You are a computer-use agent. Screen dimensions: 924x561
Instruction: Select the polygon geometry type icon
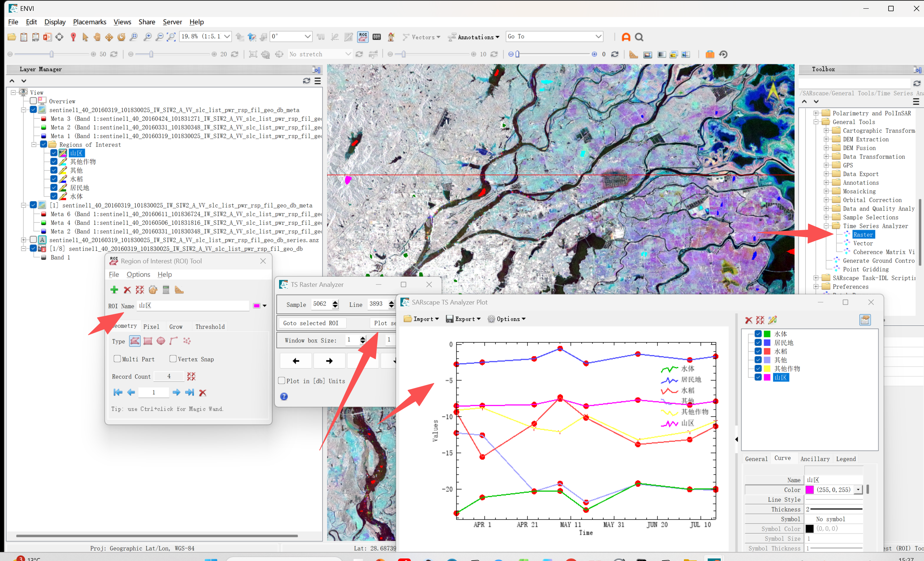coord(135,341)
